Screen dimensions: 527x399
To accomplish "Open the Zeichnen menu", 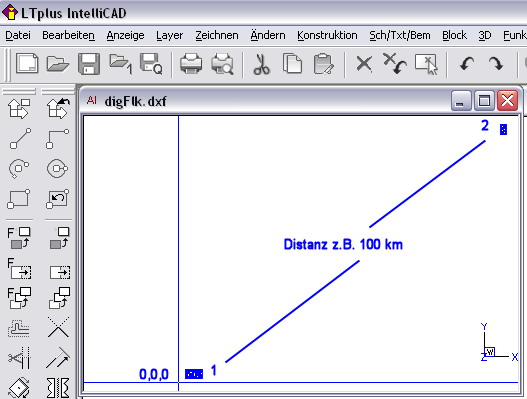I will coord(217,35).
